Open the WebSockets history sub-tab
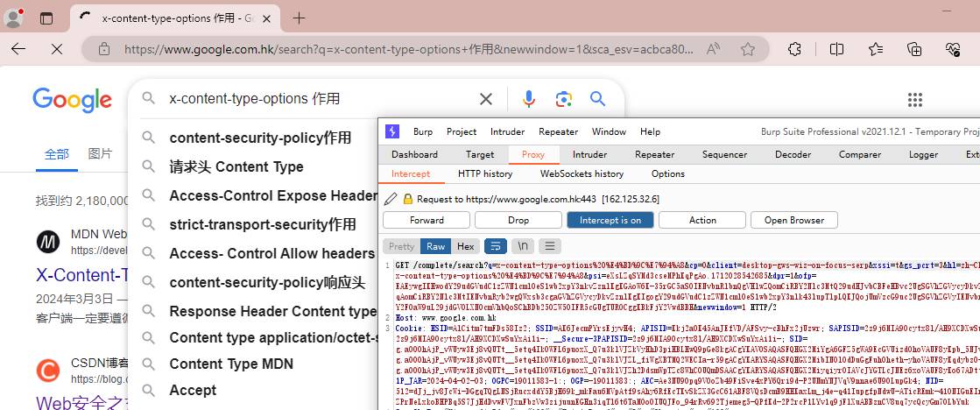Viewport: 980px width, 410px height. (x=582, y=173)
